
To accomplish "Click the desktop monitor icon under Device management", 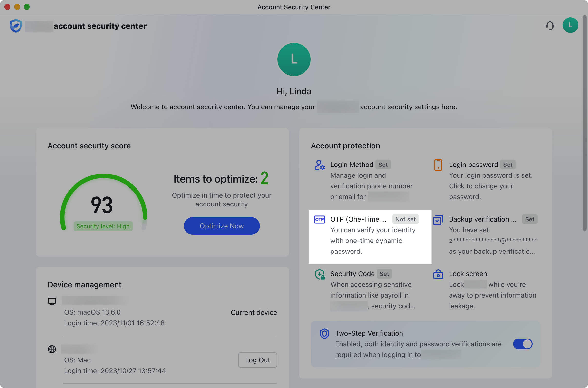I will [x=52, y=301].
